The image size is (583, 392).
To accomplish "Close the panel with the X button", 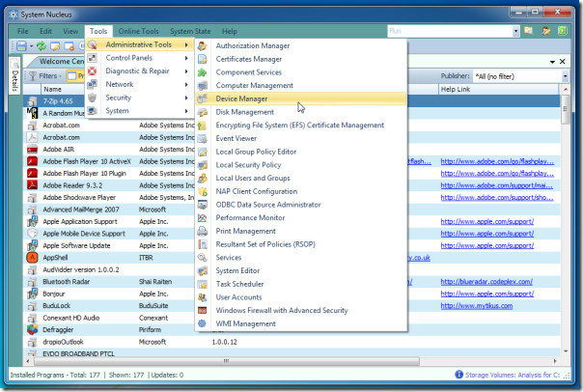I will pos(562,62).
